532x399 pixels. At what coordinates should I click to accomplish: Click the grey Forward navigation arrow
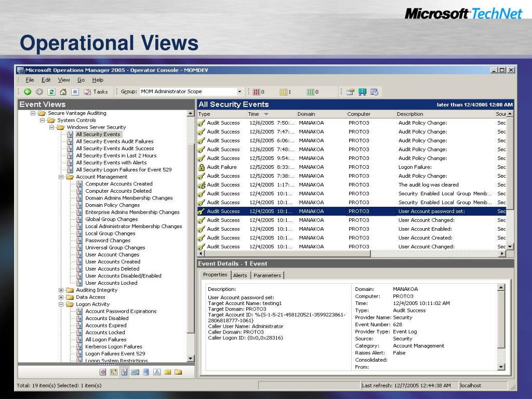pyautogui.click(x=39, y=91)
